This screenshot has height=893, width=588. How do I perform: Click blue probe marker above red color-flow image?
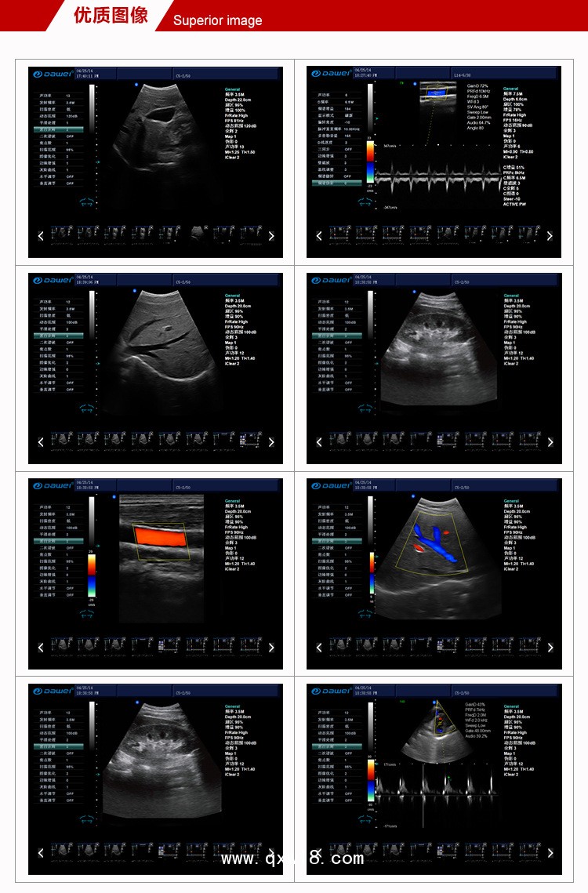pyautogui.click(x=114, y=497)
